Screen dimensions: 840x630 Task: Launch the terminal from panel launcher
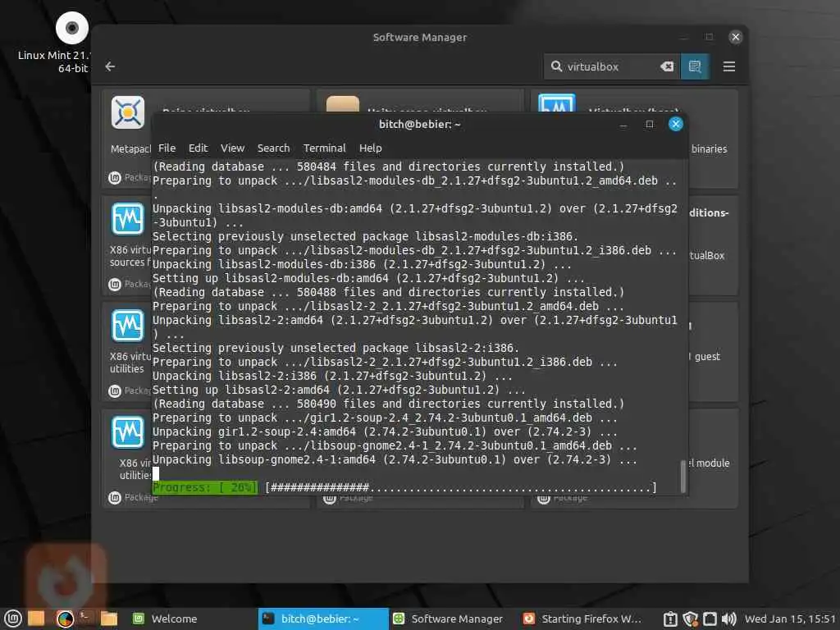tap(85, 619)
